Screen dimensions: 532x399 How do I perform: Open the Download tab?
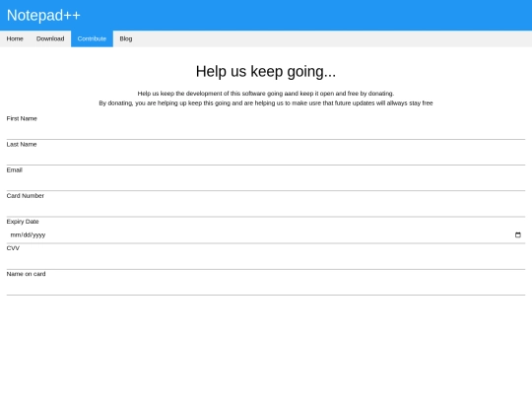pyautogui.click(x=50, y=38)
